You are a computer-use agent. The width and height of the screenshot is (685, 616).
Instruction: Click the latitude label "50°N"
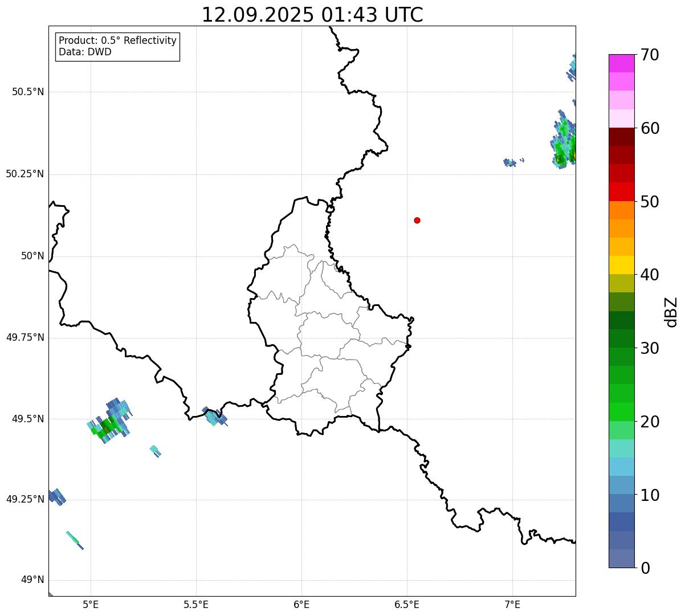click(32, 256)
